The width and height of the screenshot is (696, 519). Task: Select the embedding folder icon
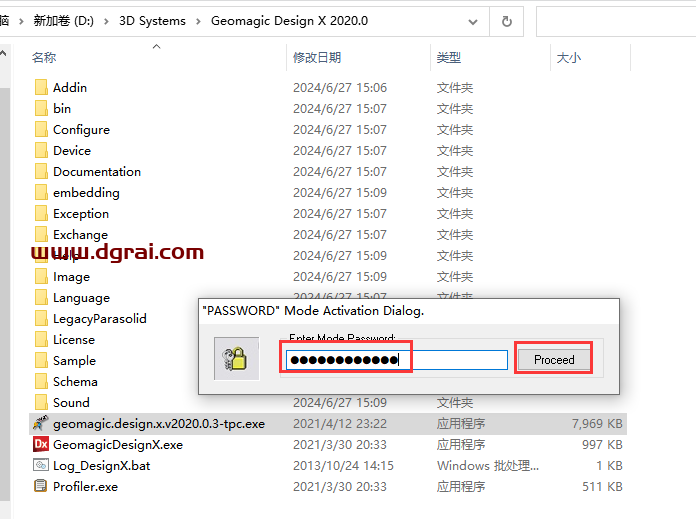tap(41, 193)
